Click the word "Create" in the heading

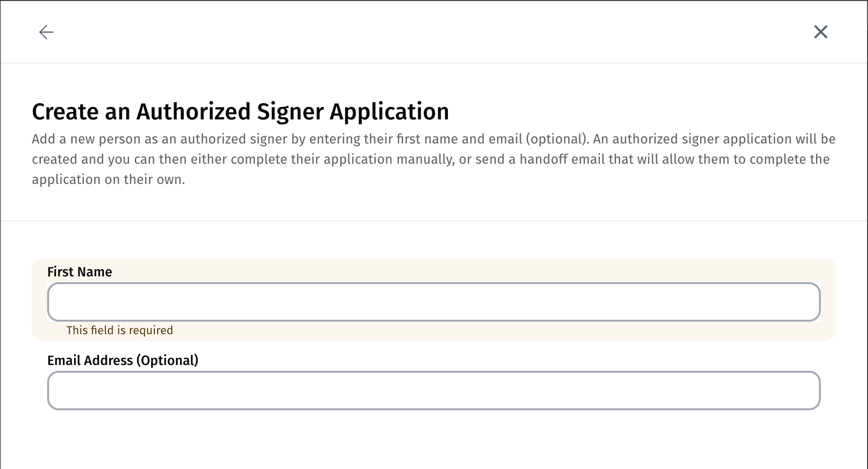65,112
